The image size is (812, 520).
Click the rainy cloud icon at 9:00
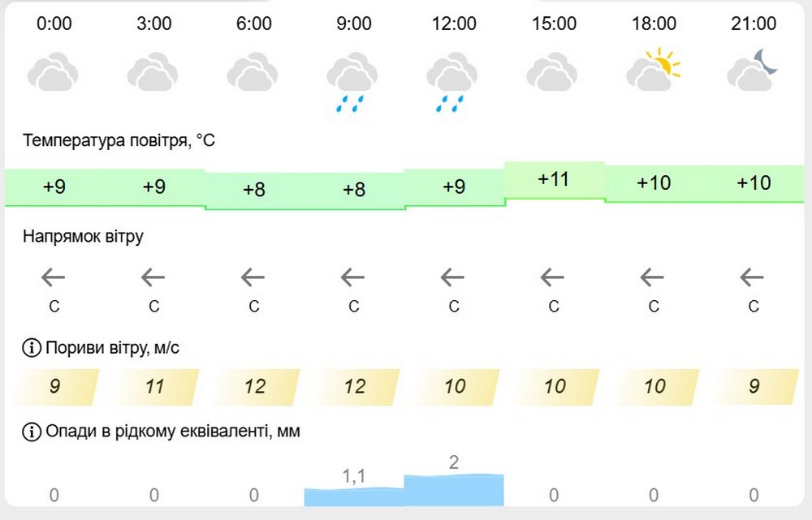click(x=352, y=82)
